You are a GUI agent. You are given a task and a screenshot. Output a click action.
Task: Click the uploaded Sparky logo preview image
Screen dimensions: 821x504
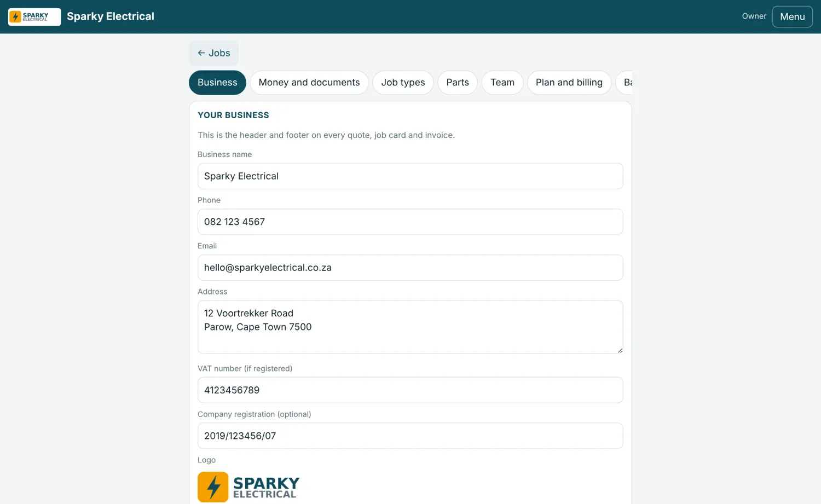click(x=248, y=487)
